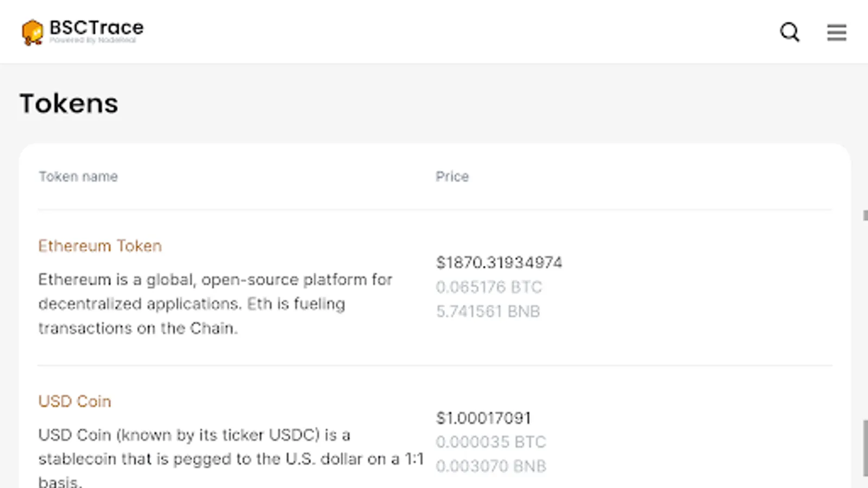Click the page scrollbar thumb at lower right
This screenshot has height=488, width=868.
pyautogui.click(x=865, y=448)
